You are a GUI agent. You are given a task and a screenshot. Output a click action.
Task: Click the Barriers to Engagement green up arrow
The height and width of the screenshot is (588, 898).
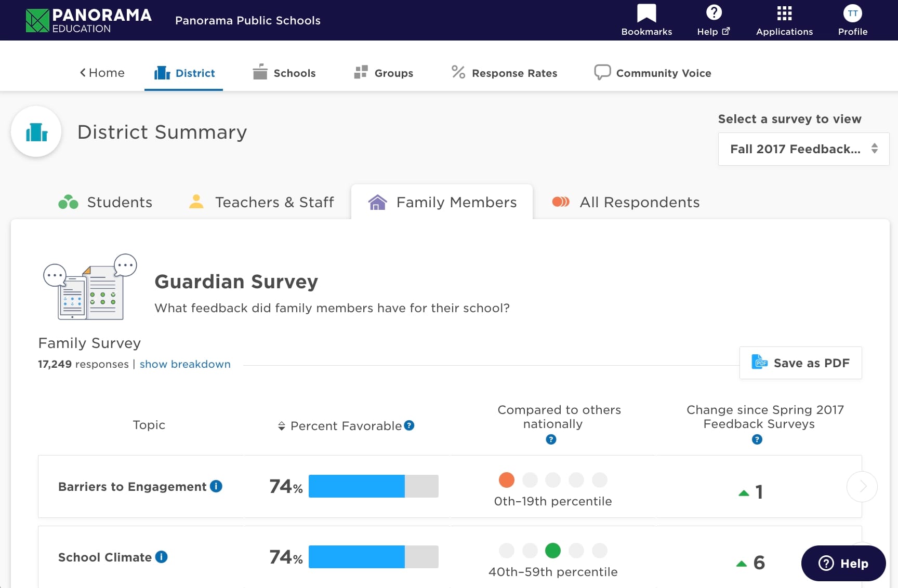pyautogui.click(x=744, y=493)
